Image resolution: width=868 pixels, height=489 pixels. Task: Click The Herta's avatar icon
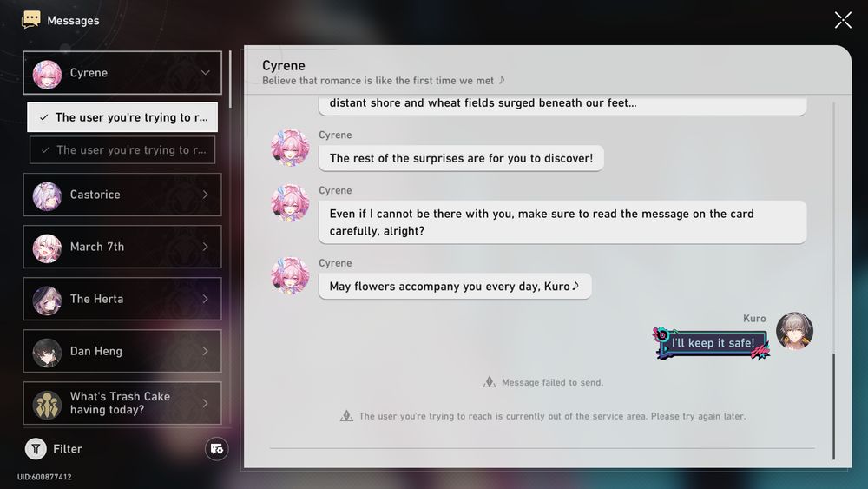point(47,299)
